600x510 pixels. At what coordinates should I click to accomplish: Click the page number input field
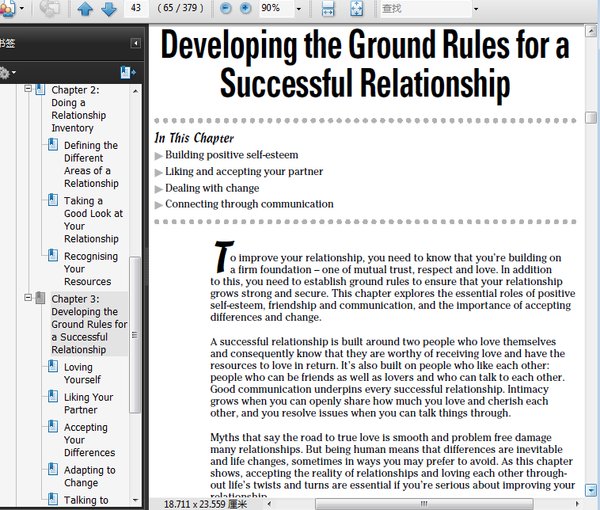click(x=136, y=8)
